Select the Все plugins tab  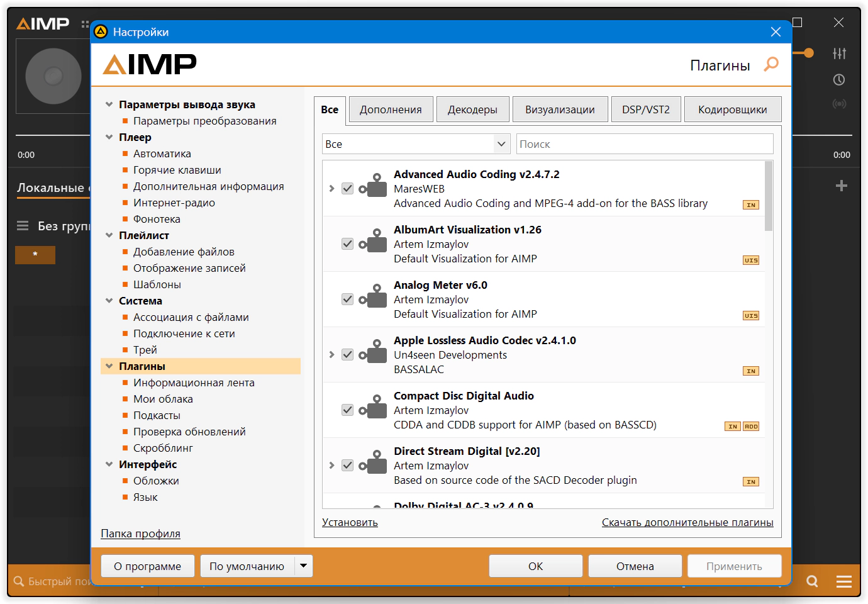point(330,109)
